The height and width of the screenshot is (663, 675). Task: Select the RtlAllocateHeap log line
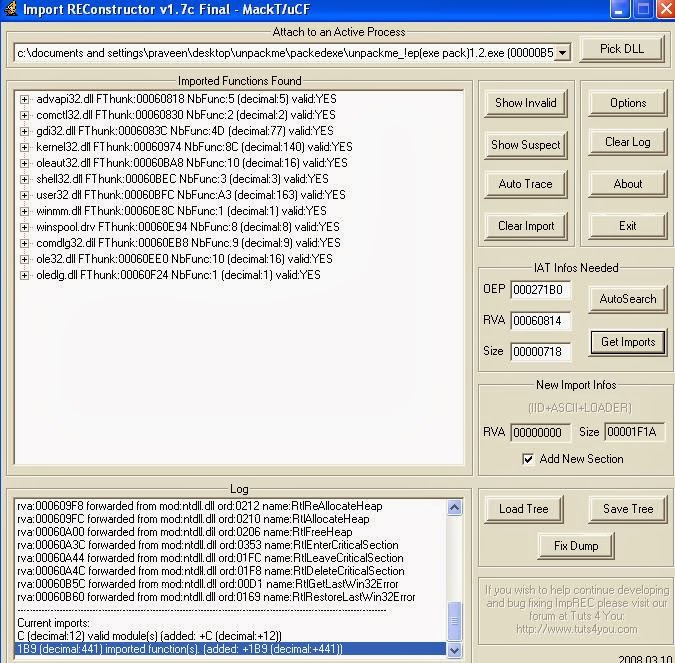coord(193,519)
